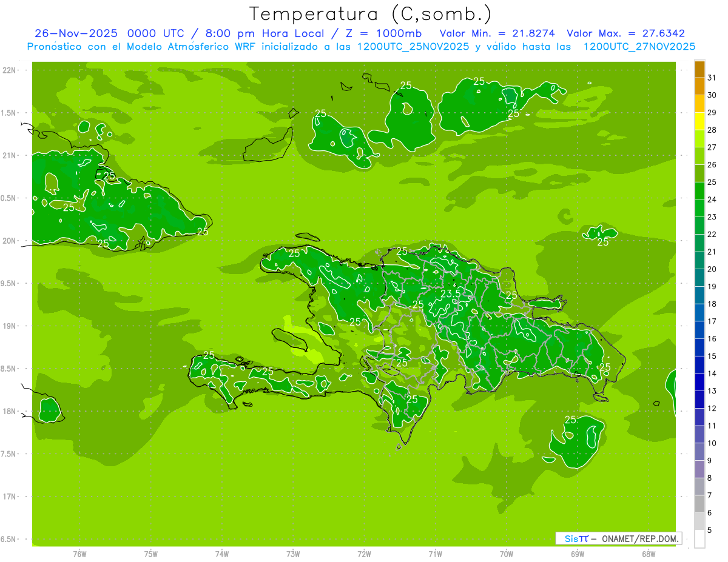Click the "76W" longitude axis label
This screenshot has height=562, width=728.
pyautogui.click(x=79, y=554)
